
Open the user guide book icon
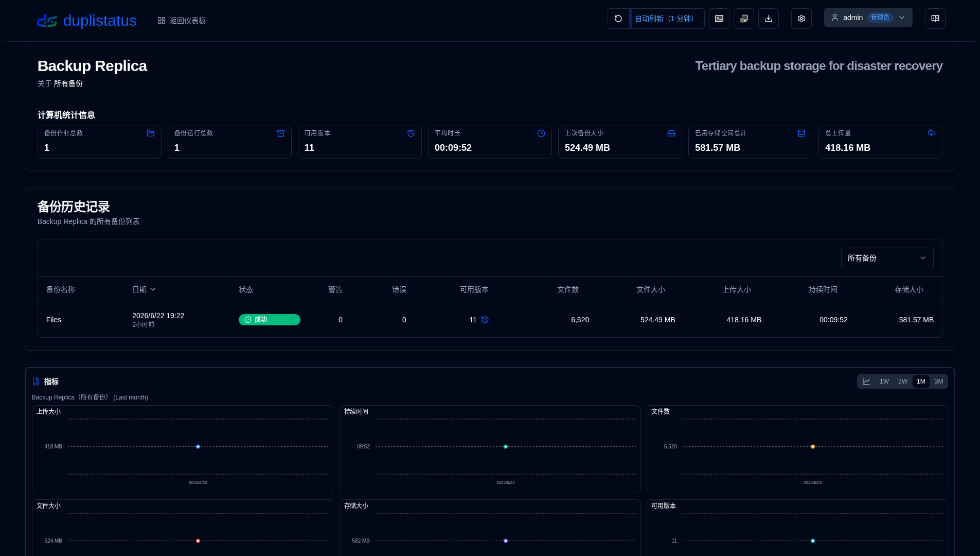coord(935,19)
